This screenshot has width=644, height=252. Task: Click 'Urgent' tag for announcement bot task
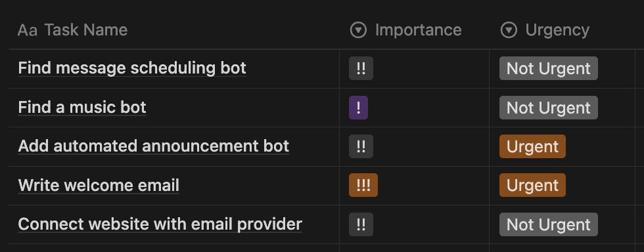click(532, 146)
